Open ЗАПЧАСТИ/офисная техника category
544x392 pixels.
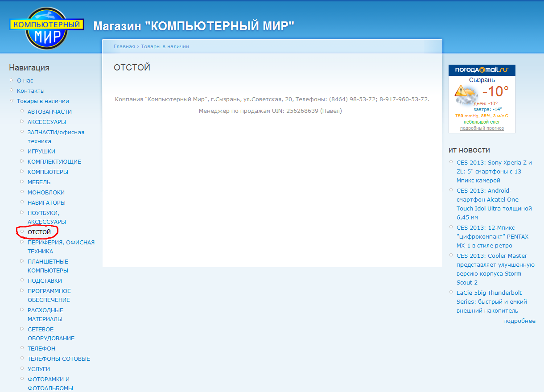coord(56,137)
